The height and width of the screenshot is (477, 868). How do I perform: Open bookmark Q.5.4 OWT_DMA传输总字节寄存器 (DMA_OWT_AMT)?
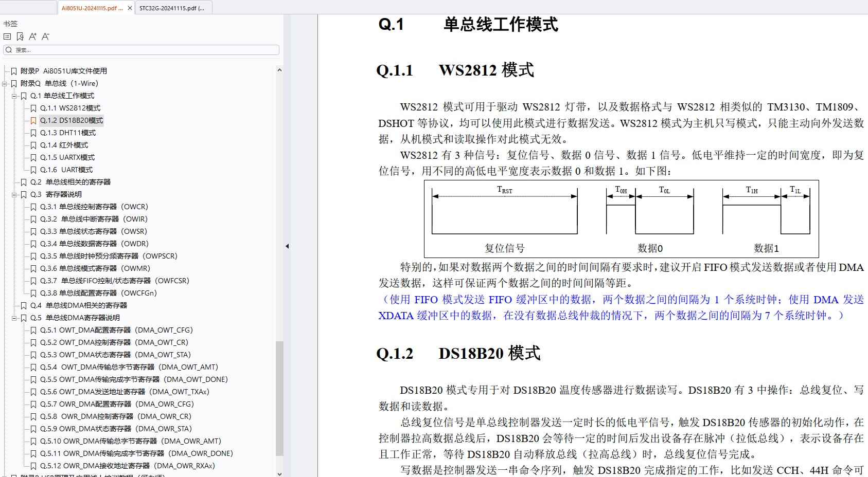[x=129, y=367]
